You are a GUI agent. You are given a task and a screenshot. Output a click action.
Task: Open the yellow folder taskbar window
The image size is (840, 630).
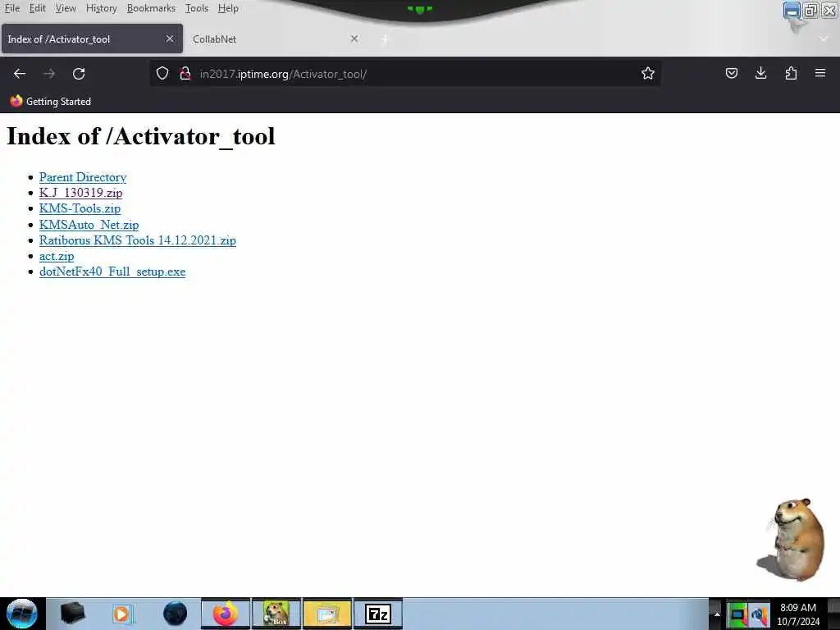pos(327,614)
